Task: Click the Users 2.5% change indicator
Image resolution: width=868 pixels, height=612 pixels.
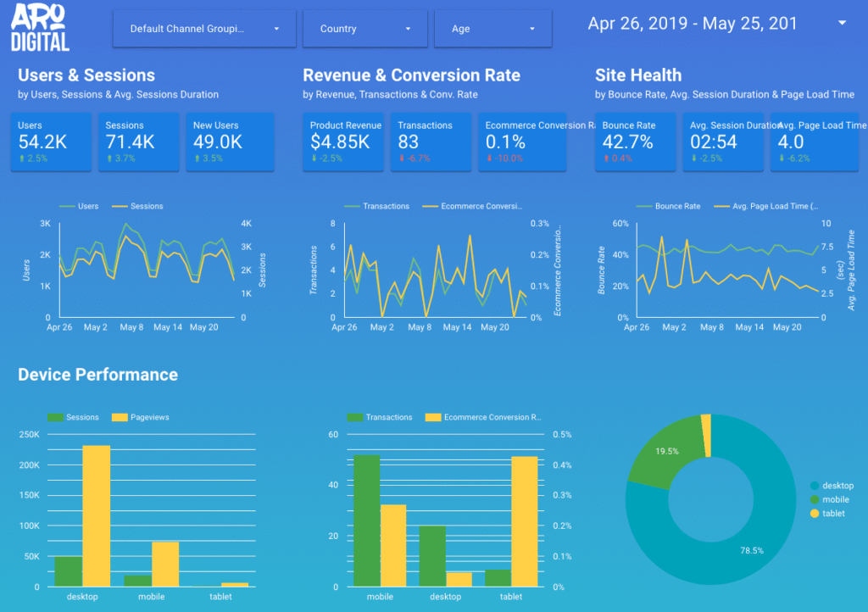Action: click(34, 159)
